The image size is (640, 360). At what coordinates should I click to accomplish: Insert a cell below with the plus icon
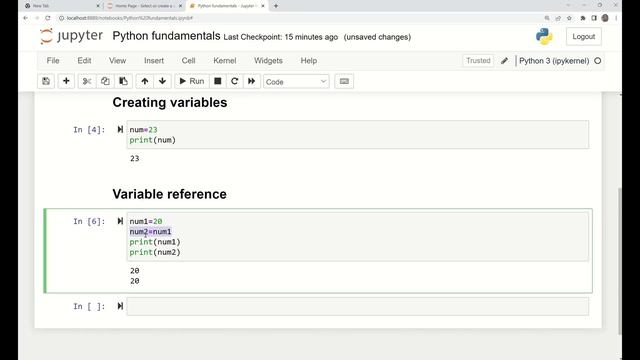click(x=66, y=81)
